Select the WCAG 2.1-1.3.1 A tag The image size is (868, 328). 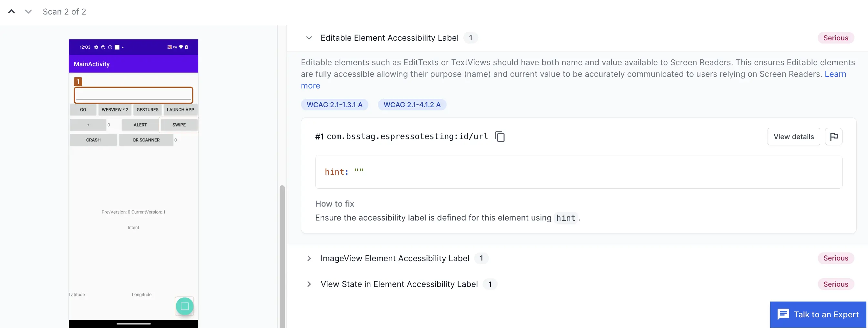(334, 105)
